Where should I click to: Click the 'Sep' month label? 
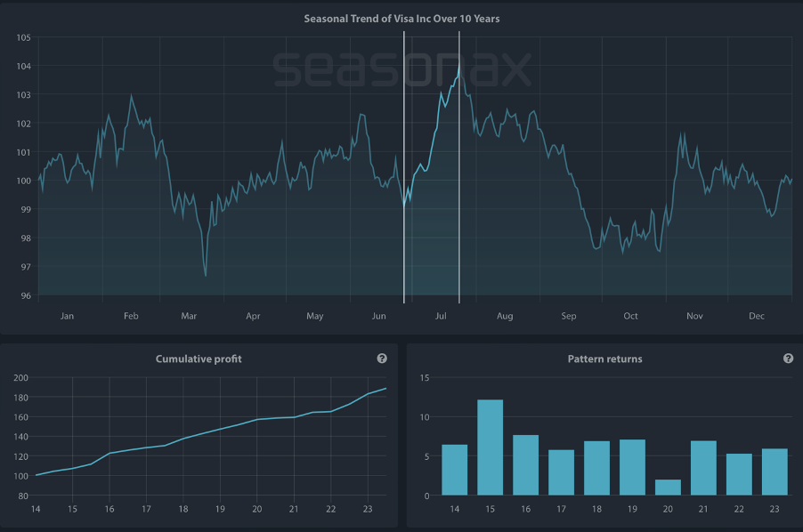pos(569,316)
